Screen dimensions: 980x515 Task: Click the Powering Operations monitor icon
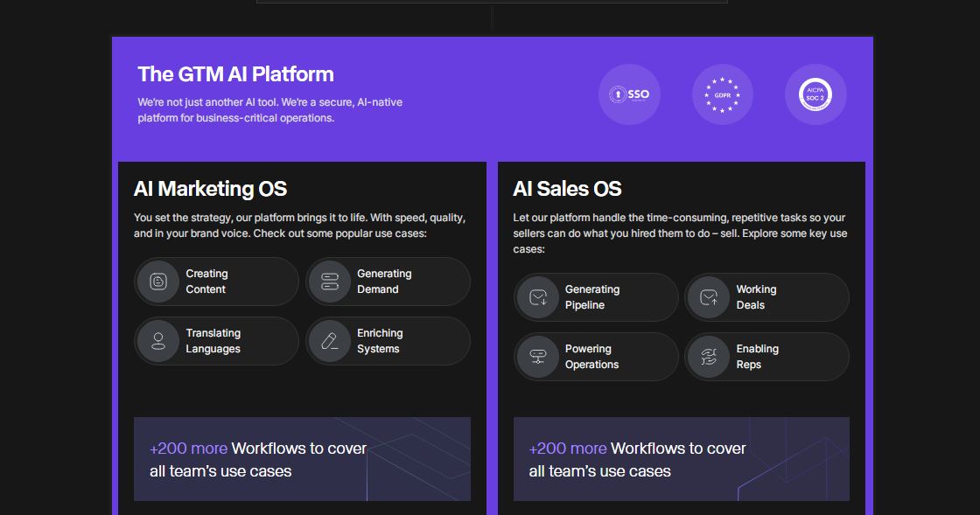point(538,357)
